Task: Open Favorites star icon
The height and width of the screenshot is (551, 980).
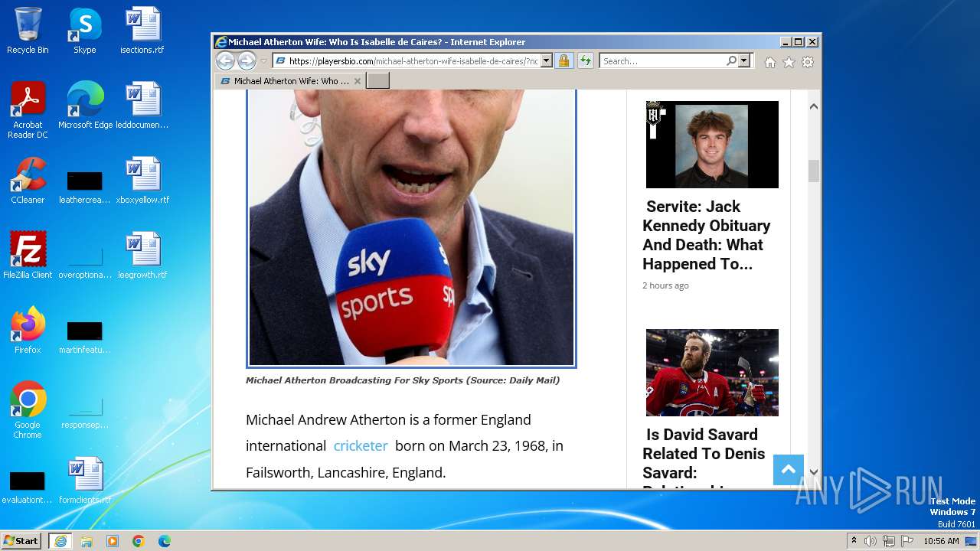Action: click(x=789, y=62)
